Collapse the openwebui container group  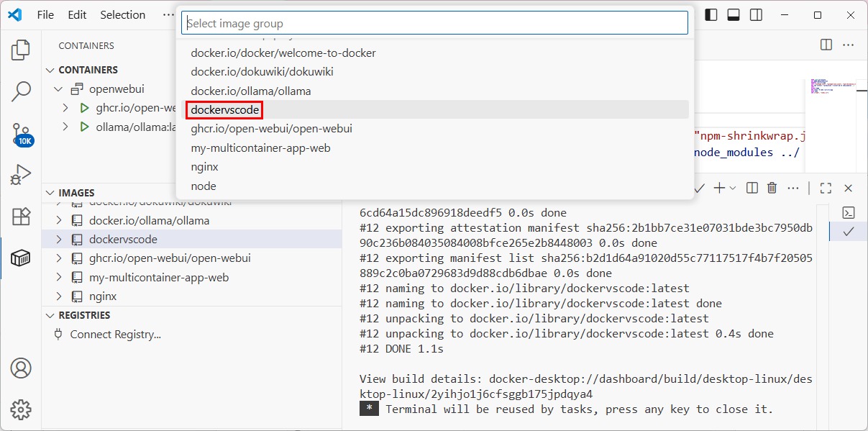point(59,89)
